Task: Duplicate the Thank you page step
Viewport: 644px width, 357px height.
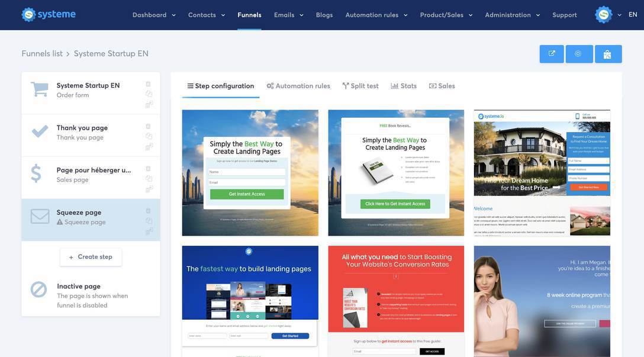Action: [x=149, y=136]
